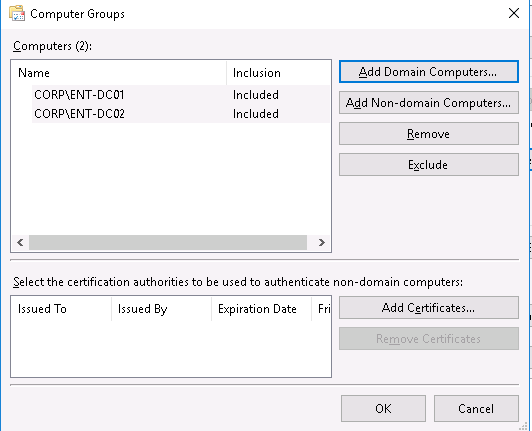
Task: Click the Exclude button
Action: (x=429, y=165)
